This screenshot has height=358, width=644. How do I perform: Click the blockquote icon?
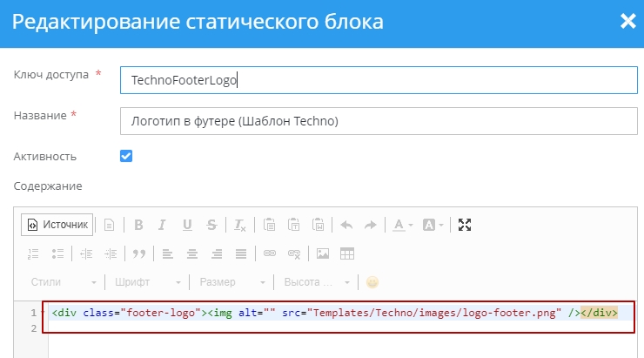(x=138, y=253)
